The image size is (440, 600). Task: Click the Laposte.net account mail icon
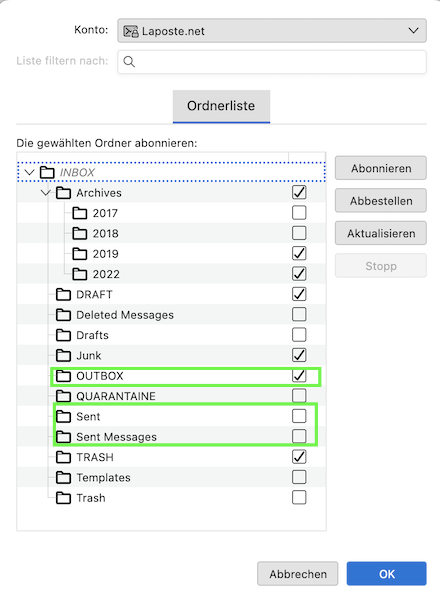(131, 31)
